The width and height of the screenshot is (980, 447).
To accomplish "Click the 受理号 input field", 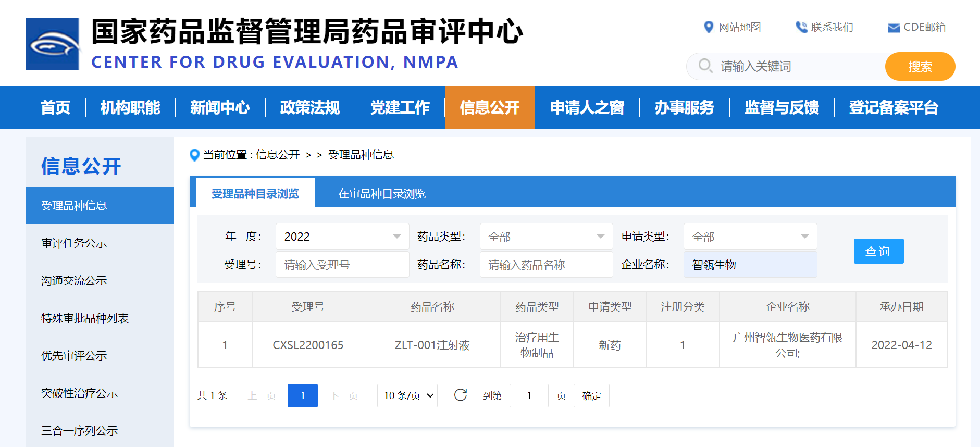I will coord(342,265).
